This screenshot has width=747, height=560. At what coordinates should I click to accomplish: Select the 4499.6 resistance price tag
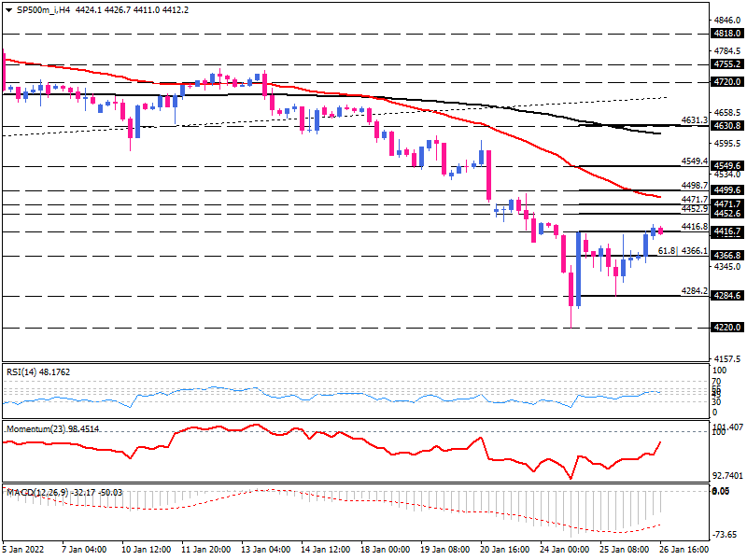pyautogui.click(x=726, y=189)
